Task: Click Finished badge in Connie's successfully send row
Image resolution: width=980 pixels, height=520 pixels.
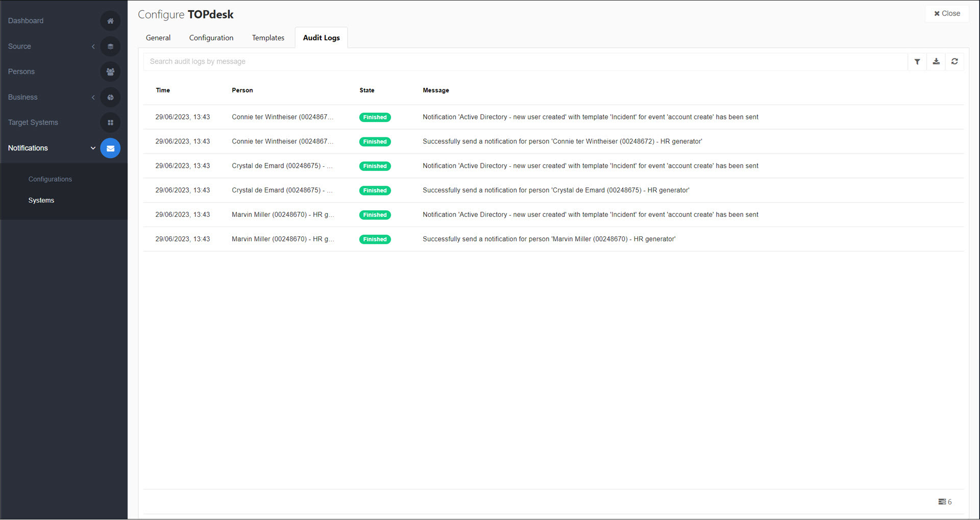Action: click(x=375, y=142)
